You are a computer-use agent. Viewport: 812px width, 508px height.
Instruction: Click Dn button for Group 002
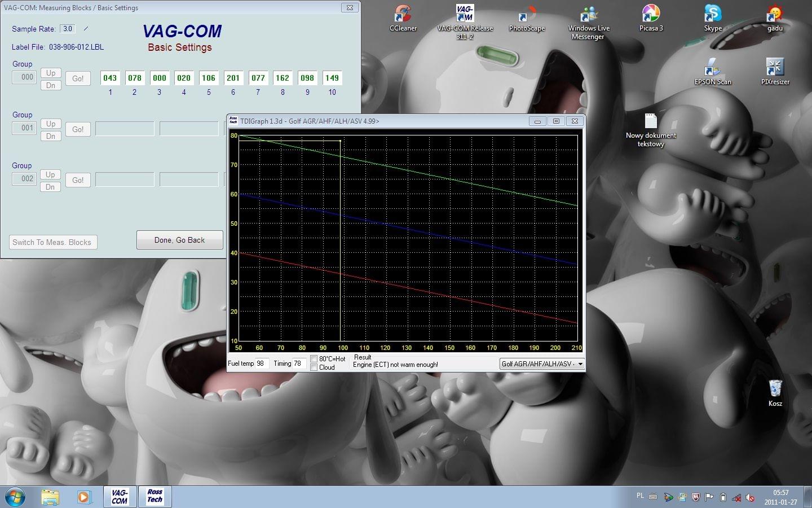click(51, 187)
